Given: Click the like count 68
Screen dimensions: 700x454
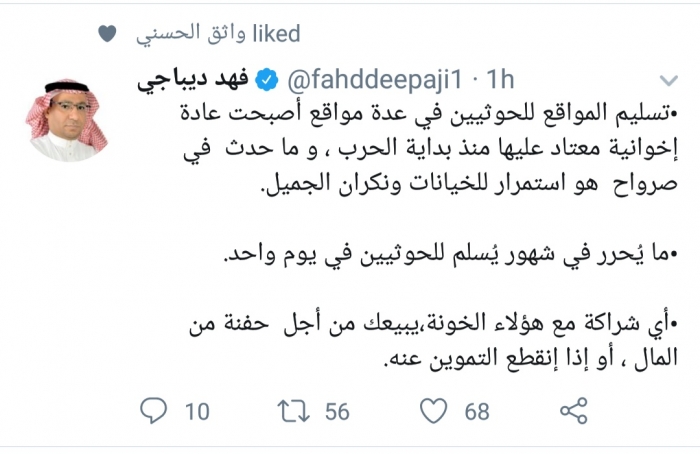Looking at the screenshot, I should (x=476, y=409).
